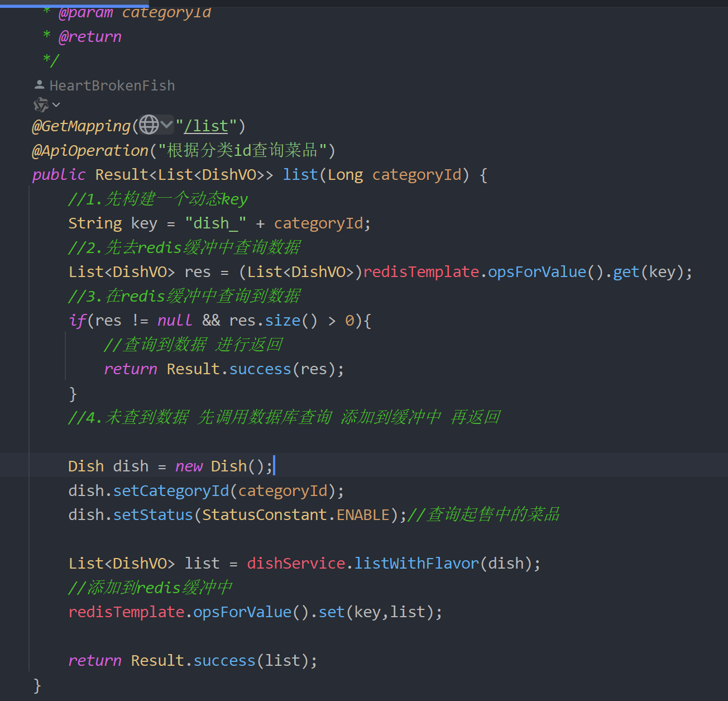Click the comment starting "//4.未查到数据"
Viewport: 728px width, 701px height.
click(x=284, y=417)
